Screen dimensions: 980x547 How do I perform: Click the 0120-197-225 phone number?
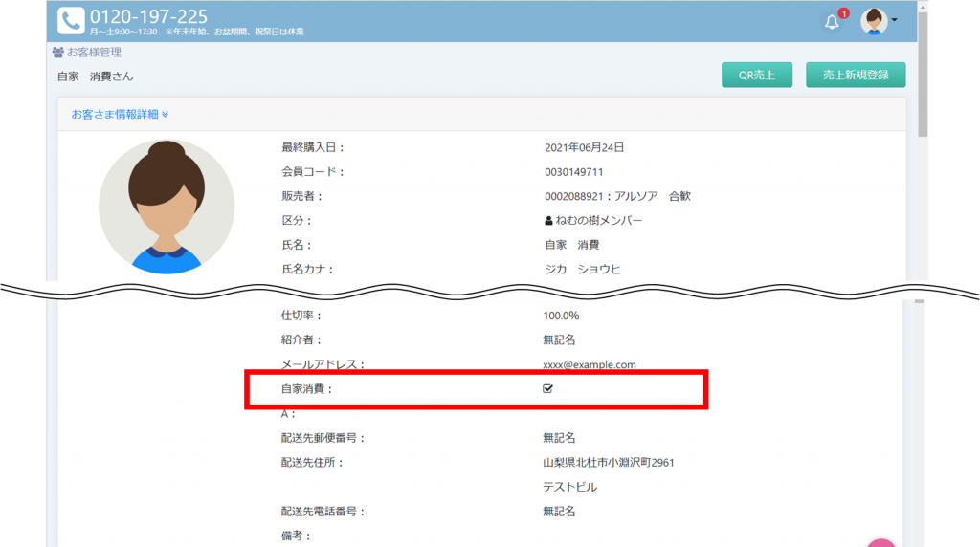[x=148, y=16]
